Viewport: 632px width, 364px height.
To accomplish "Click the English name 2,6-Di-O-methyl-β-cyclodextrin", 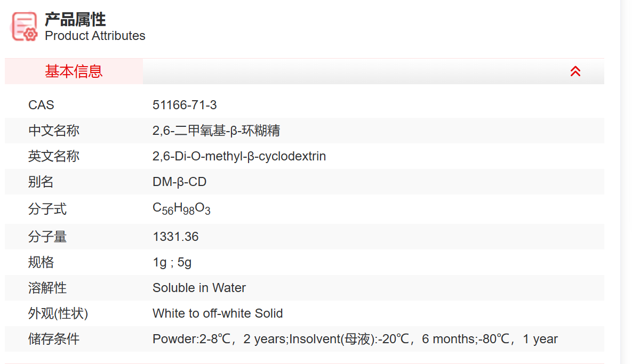I will click(x=239, y=156).
